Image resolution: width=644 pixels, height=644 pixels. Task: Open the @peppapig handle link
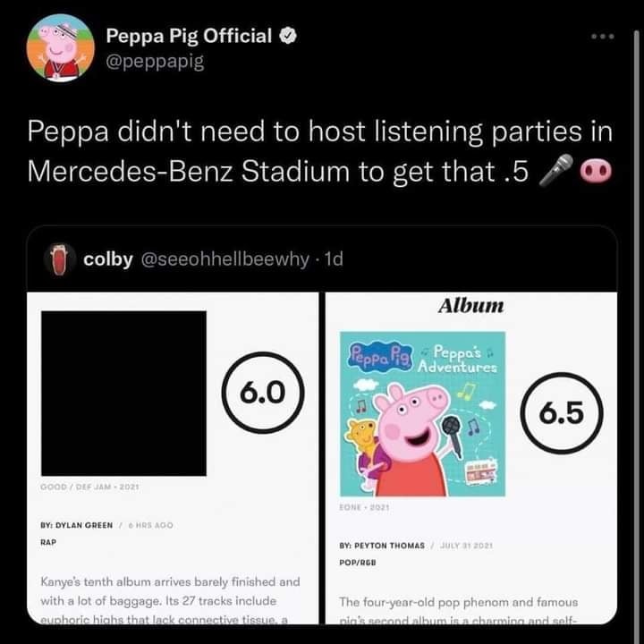tap(155, 62)
